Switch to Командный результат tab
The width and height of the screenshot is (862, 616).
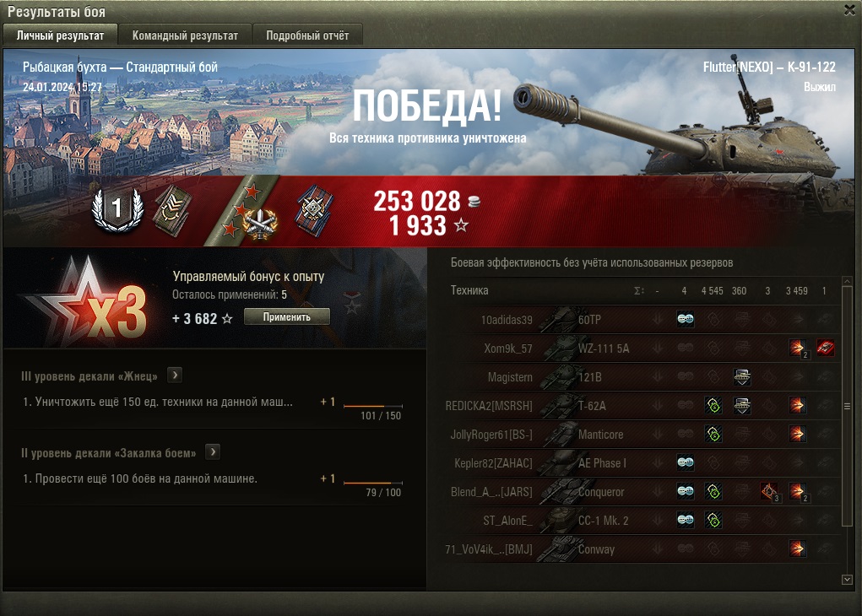(x=185, y=35)
